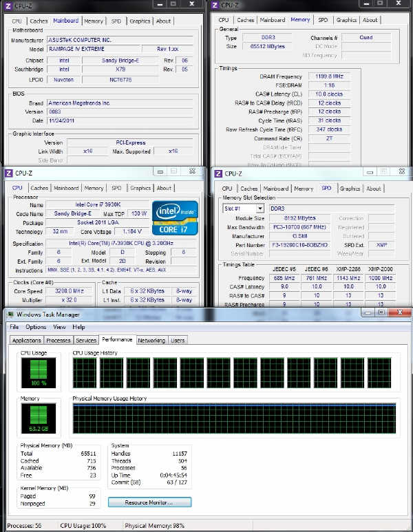The image size is (413, 532).
Task: Open Memory tab in CPU window
Action: pyautogui.click(x=94, y=188)
